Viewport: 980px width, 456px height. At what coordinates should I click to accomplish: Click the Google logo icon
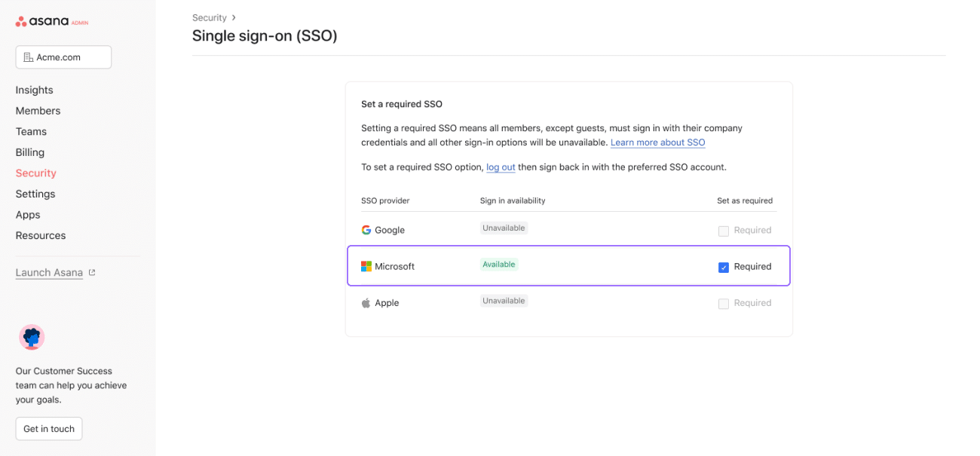coord(366,230)
